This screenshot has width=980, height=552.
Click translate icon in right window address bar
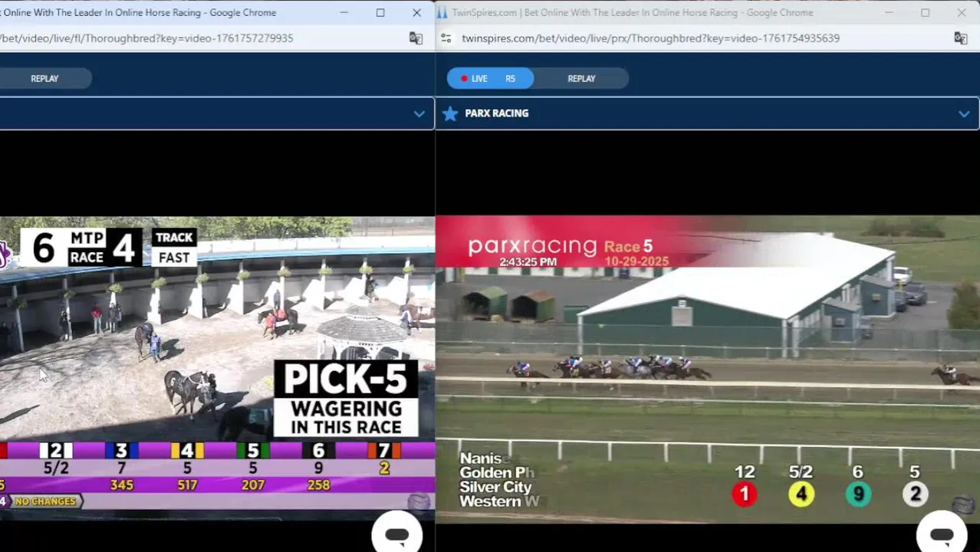pyautogui.click(x=960, y=38)
